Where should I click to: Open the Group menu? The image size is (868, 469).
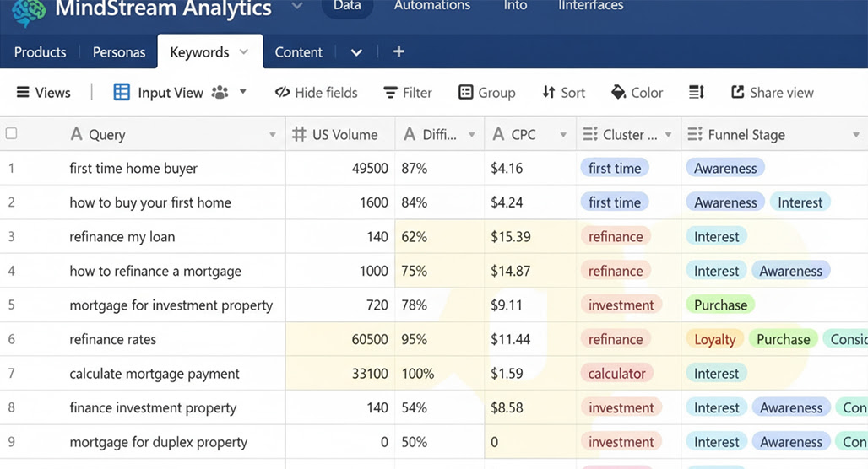point(487,92)
